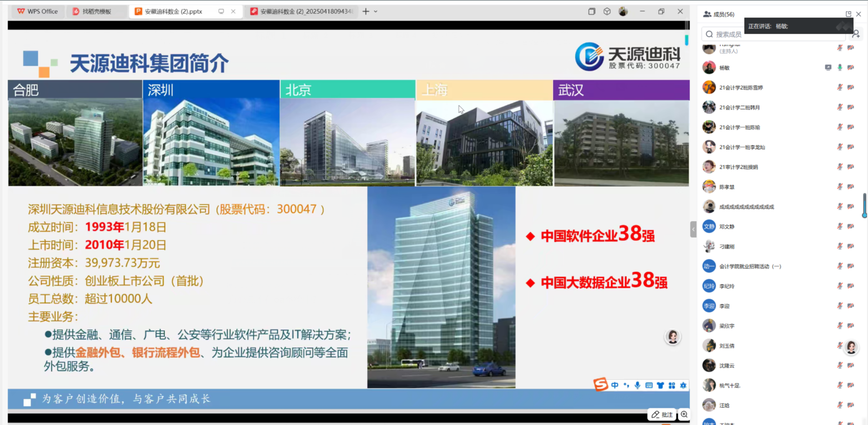The width and height of the screenshot is (868, 425).
Task: Expand the tab list dropdown arrow beside plus
Action: (x=375, y=12)
